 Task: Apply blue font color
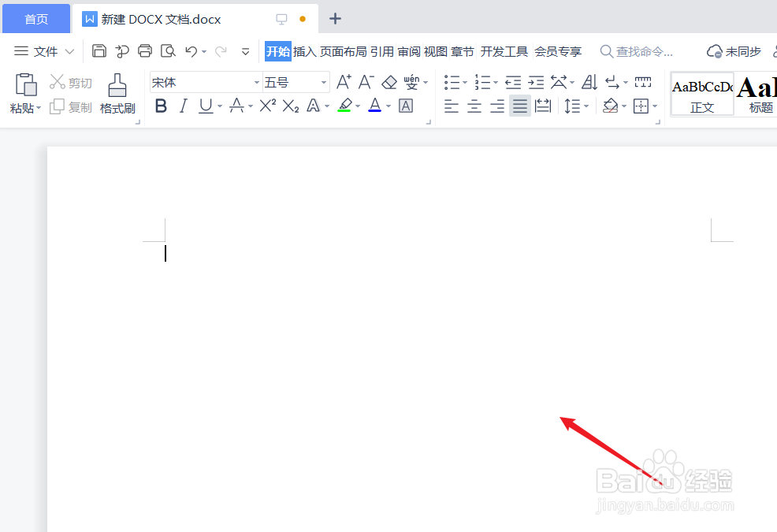tap(375, 105)
